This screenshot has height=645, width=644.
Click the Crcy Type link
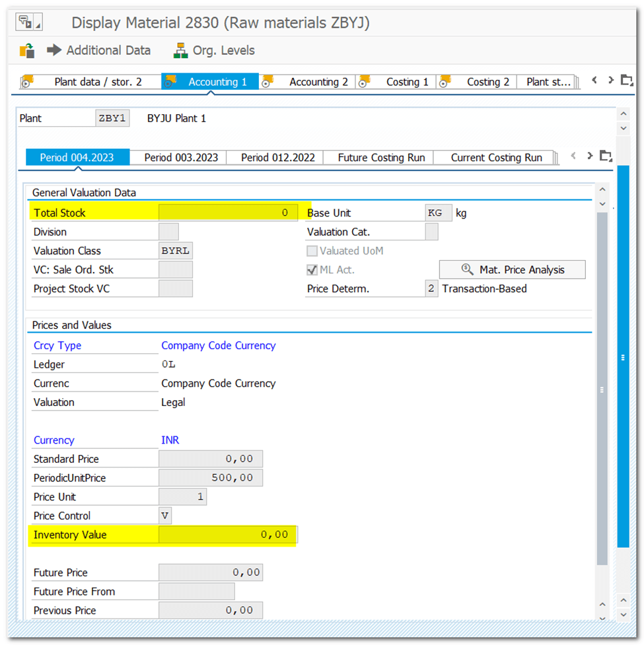click(57, 345)
